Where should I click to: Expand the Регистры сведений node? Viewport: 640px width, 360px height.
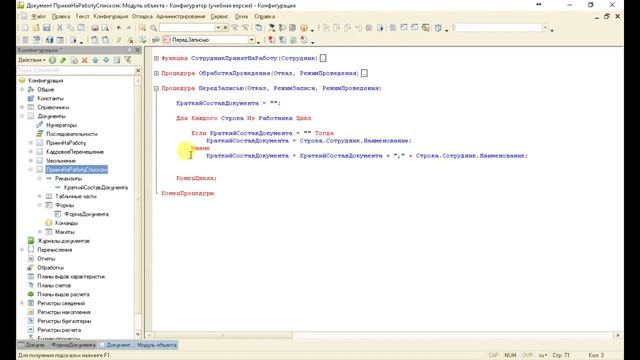click(x=22, y=303)
